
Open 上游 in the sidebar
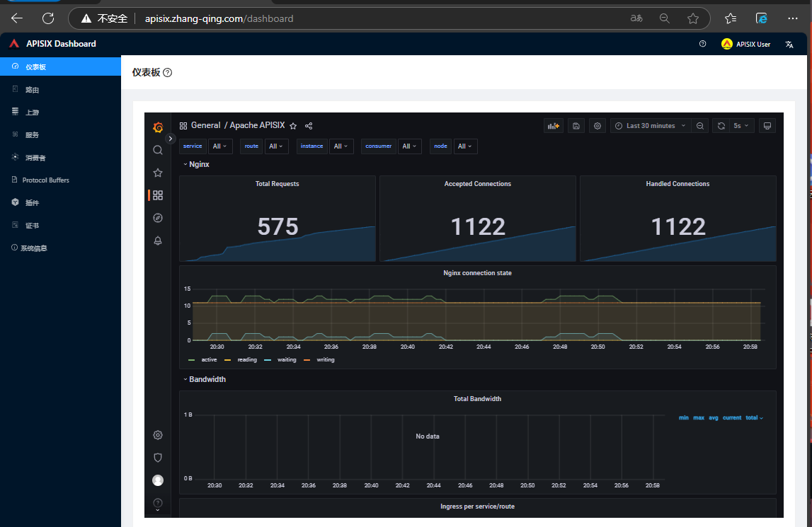point(61,112)
